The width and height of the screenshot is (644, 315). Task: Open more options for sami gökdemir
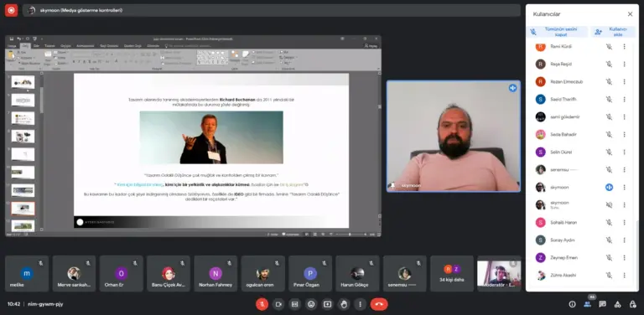click(x=624, y=117)
